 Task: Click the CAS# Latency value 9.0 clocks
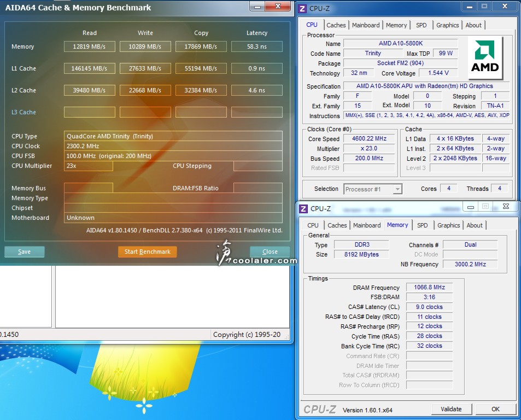[429, 307]
